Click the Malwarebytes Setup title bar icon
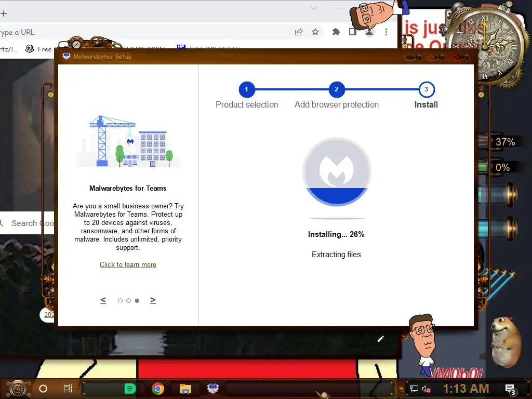 66,56
